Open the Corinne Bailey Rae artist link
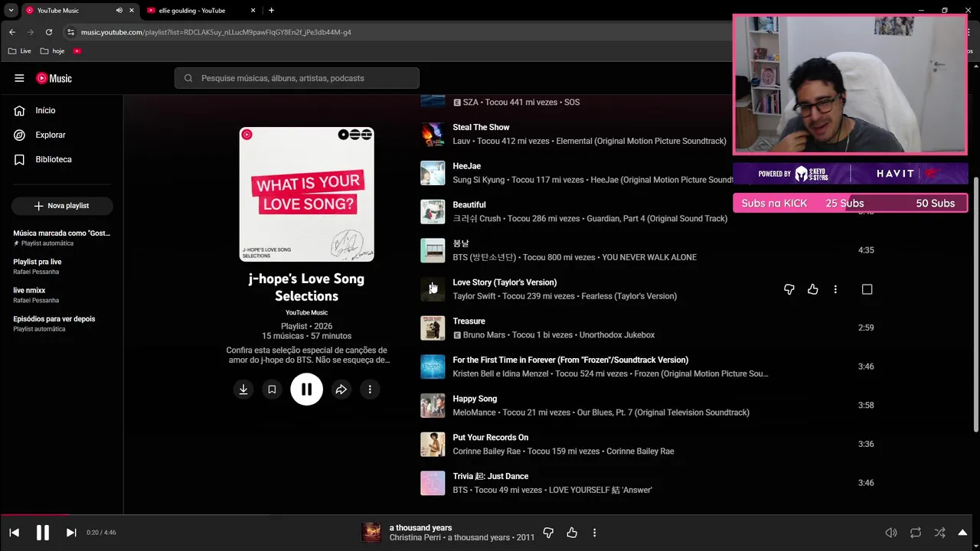This screenshot has width=980, height=551. tap(487, 452)
